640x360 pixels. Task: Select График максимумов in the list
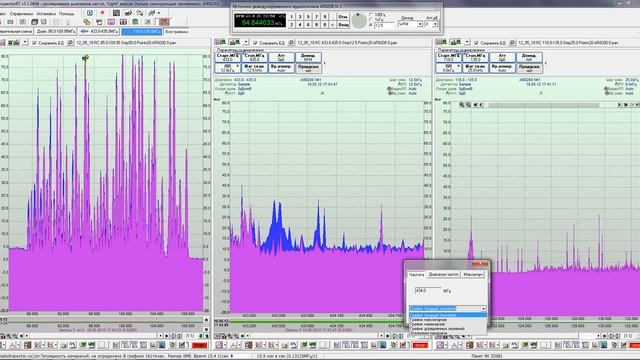click(448, 320)
